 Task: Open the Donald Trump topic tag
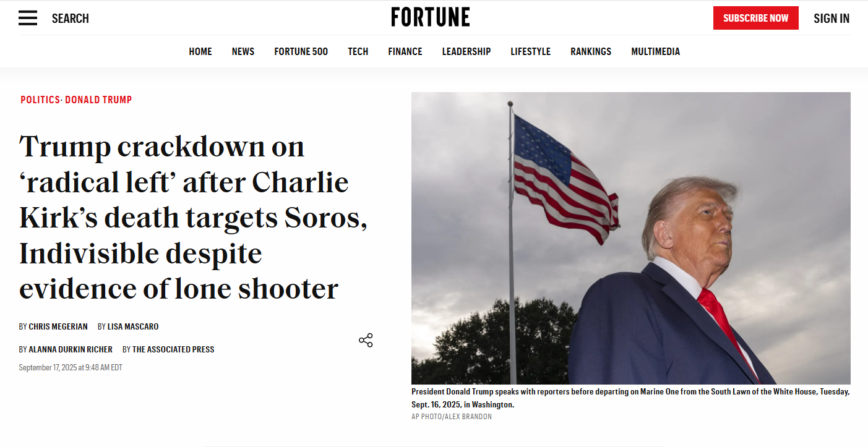98,100
